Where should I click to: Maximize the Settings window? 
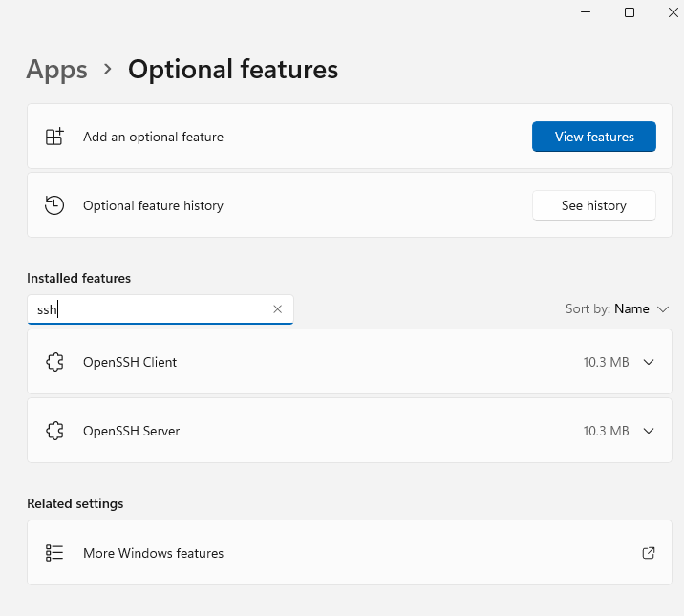tap(630, 12)
